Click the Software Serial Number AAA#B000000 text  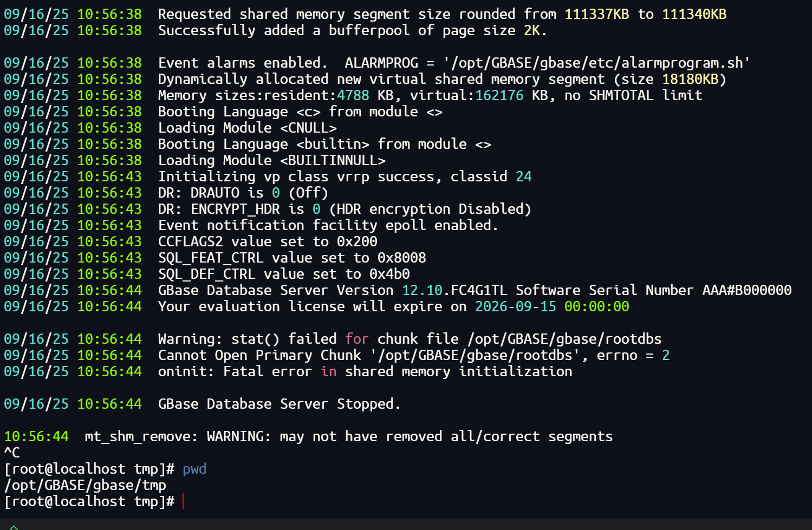pos(653,290)
